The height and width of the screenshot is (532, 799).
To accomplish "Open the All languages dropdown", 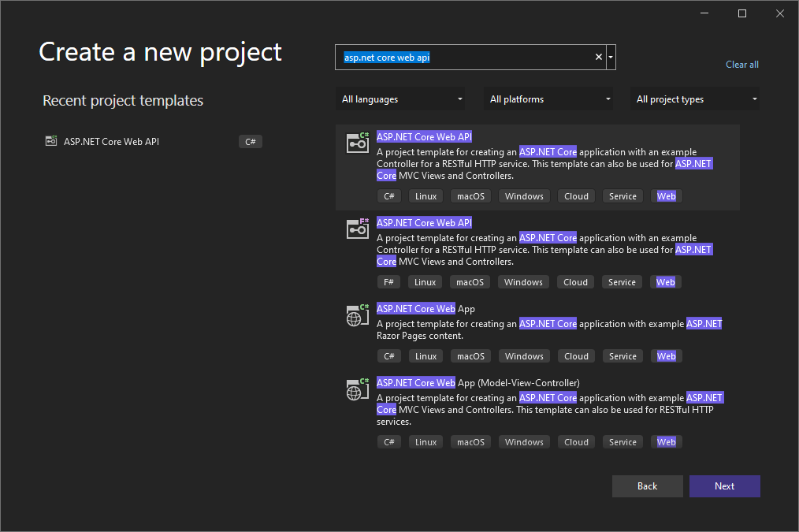I will (399, 99).
